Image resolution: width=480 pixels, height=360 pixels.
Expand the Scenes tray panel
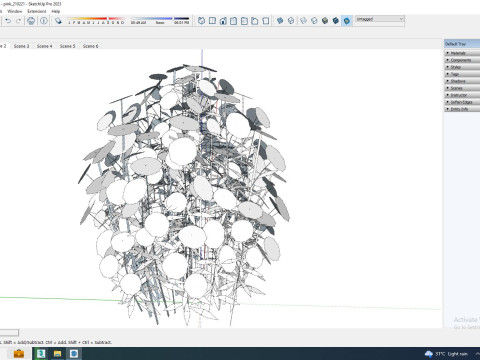(462, 88)
